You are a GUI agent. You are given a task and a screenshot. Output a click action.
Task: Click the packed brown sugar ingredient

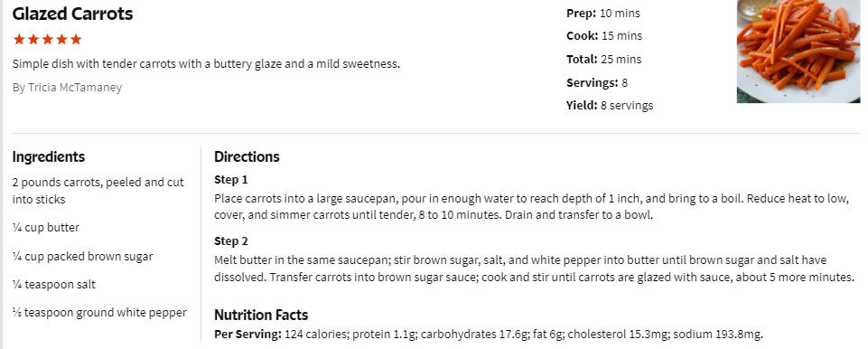click(82, 257)
